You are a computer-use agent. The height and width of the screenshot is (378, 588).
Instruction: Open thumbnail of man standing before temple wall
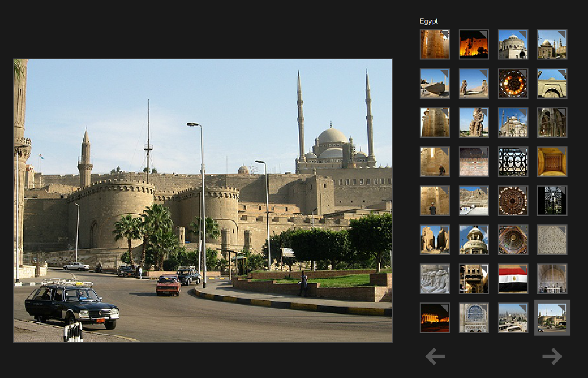click(x=435, y=201)
